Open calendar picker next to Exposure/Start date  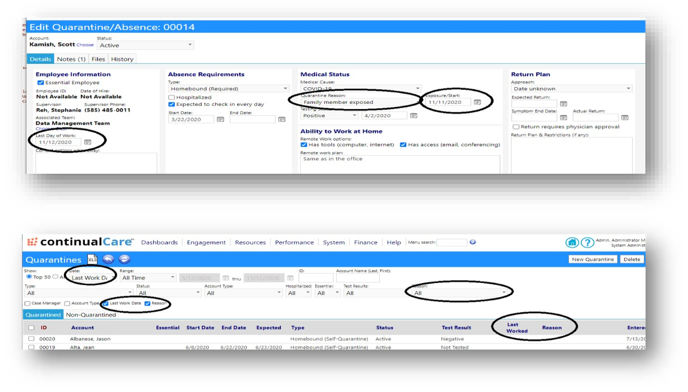coord(477,102)
